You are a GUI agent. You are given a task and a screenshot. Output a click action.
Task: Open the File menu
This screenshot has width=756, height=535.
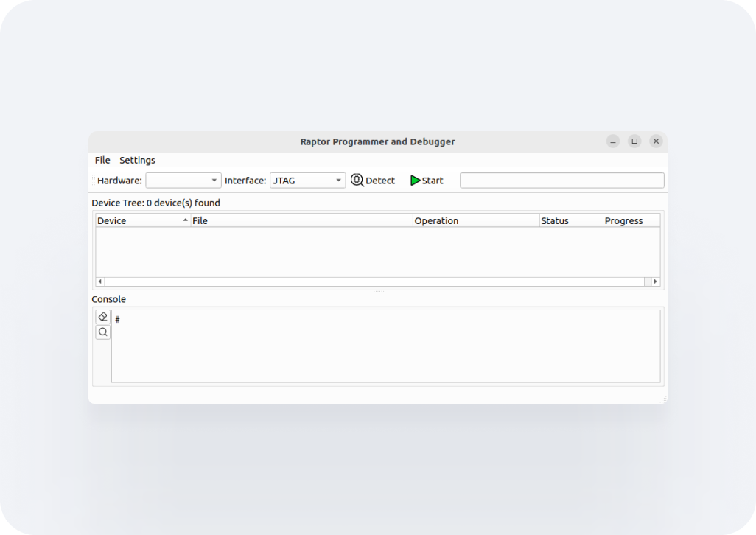click(102, 160)
